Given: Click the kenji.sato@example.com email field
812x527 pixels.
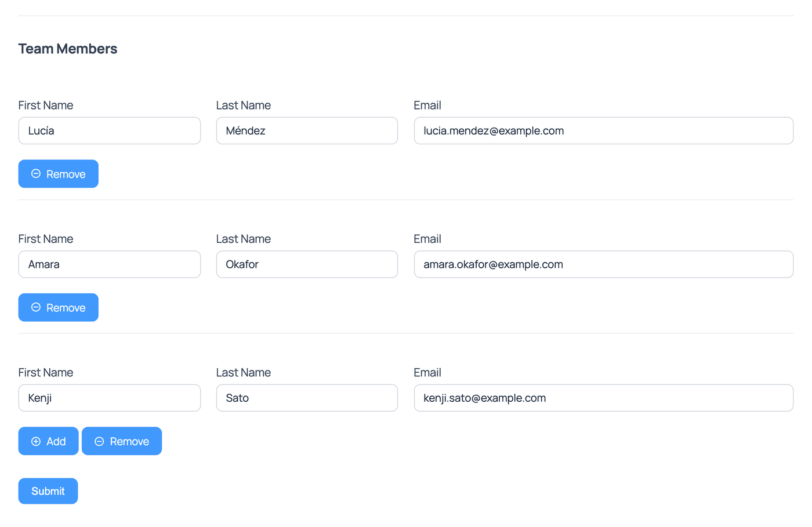Looking at the screenshot, I should (604, 398).
